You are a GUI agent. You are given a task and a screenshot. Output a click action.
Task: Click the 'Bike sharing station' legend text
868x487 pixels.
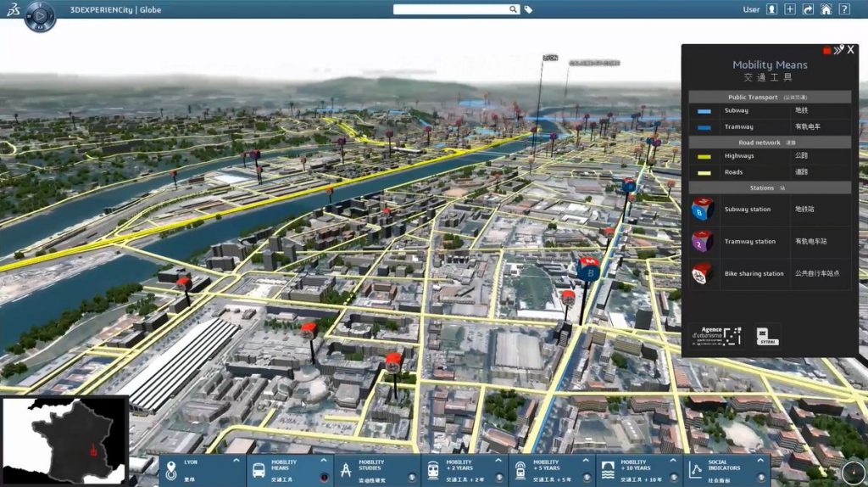pyautogui.click(x=754, y=274)
